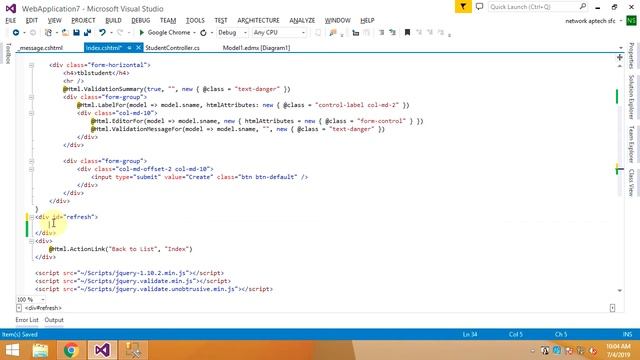The width and height of the screenshot is (640, 360).
Task: Open the TOOLS menu
Action: coord(195,20)
